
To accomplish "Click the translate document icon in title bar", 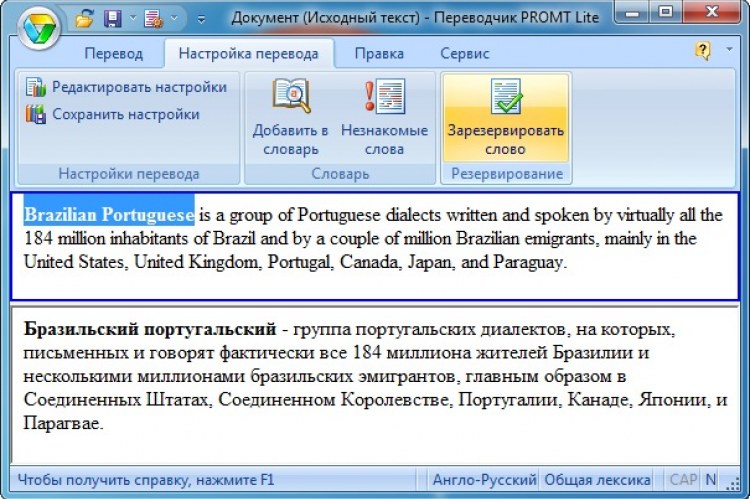I will [x=153, y=19].
